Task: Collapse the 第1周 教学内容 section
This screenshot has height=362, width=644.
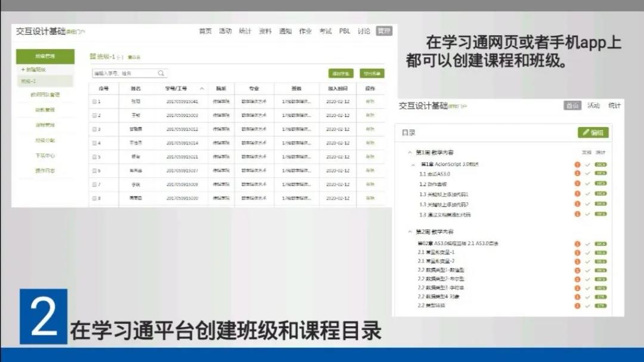Action: (x=410, y=153)
